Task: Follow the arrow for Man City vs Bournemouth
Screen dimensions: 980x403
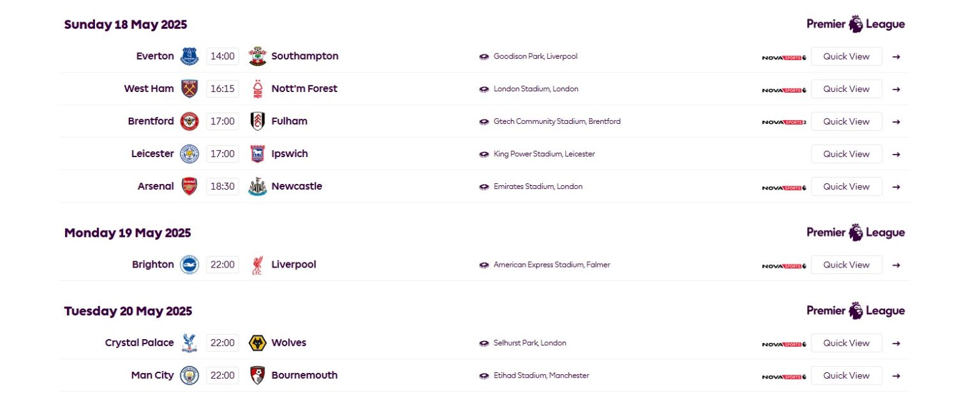Action: tap(896, 376)
